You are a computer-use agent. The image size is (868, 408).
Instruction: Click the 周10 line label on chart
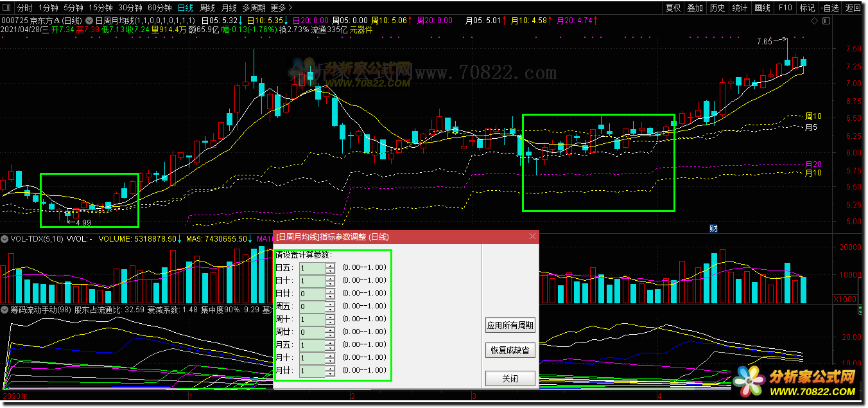click(x=813, y=116)
